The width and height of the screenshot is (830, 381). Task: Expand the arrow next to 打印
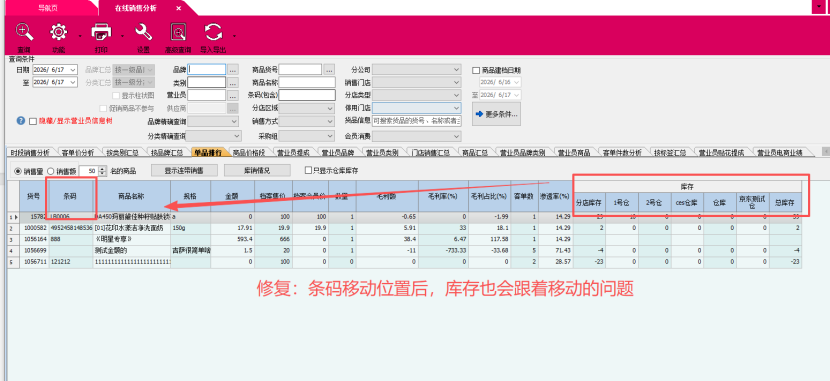122,36
